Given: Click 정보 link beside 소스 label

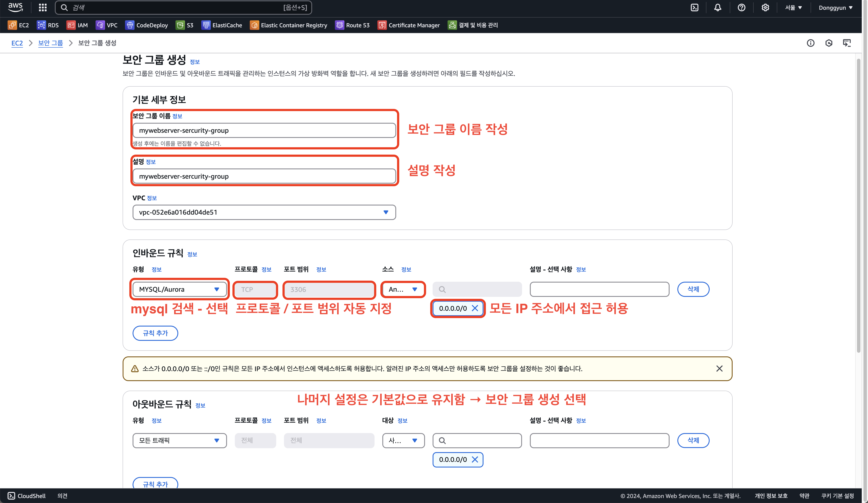Looking at the screenshot, I should 406,269.
